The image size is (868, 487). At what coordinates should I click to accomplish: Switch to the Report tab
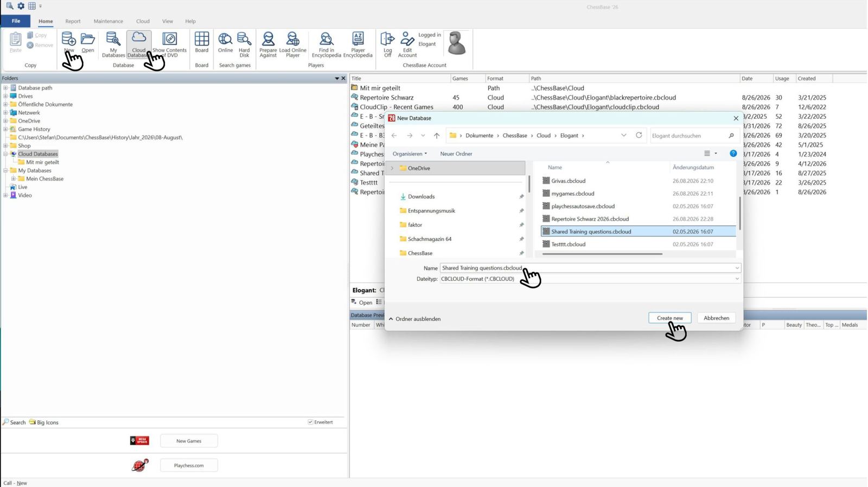tap(73, 21)
